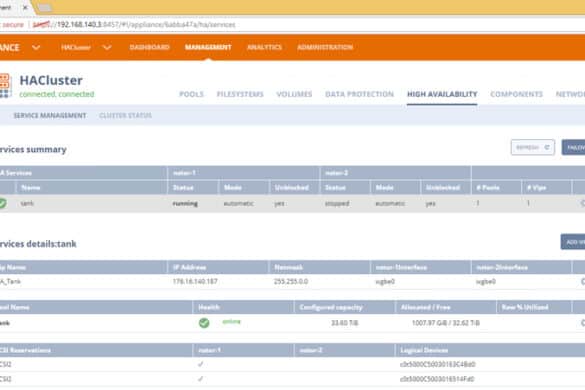Open the Administration menu
This screenshot has width=585, height=390.
[x=325, y=47]
